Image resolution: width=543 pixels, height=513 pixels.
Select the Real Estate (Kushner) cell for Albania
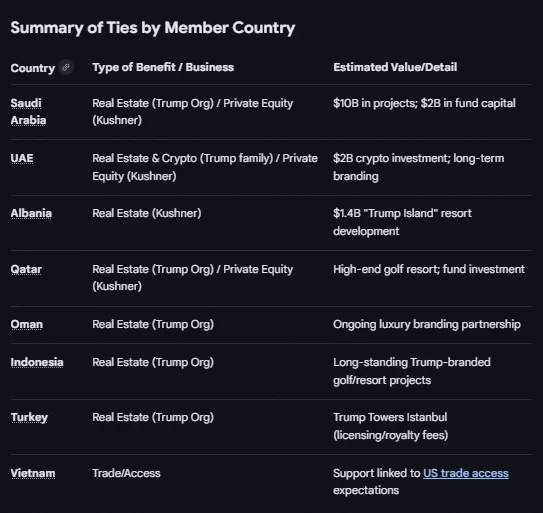147,213
